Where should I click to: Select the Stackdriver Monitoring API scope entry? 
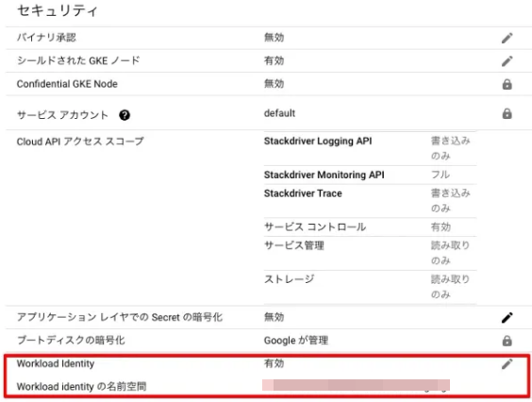click(x=370, y=175)
